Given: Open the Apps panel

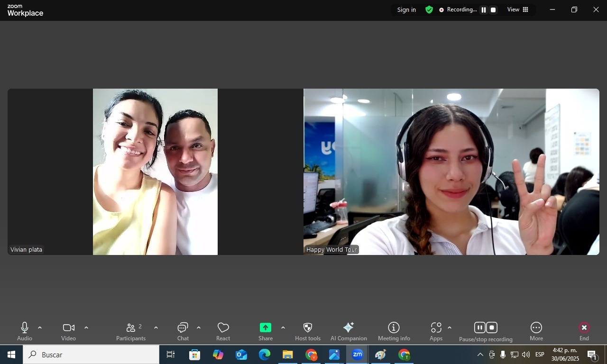Looking at the screenshot, I should pos(436,331).
